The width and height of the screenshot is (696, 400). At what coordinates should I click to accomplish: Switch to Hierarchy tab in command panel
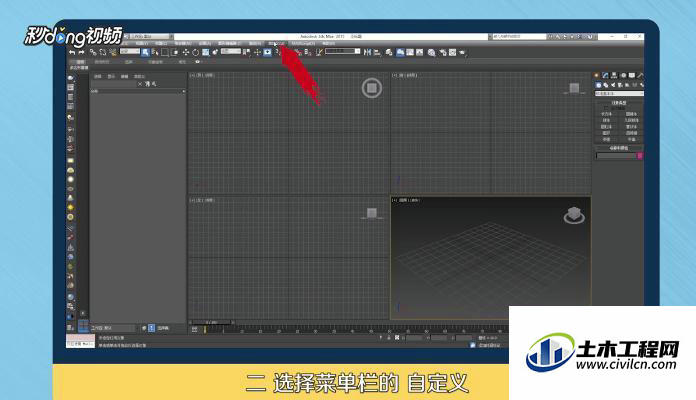tap(614, 75)
